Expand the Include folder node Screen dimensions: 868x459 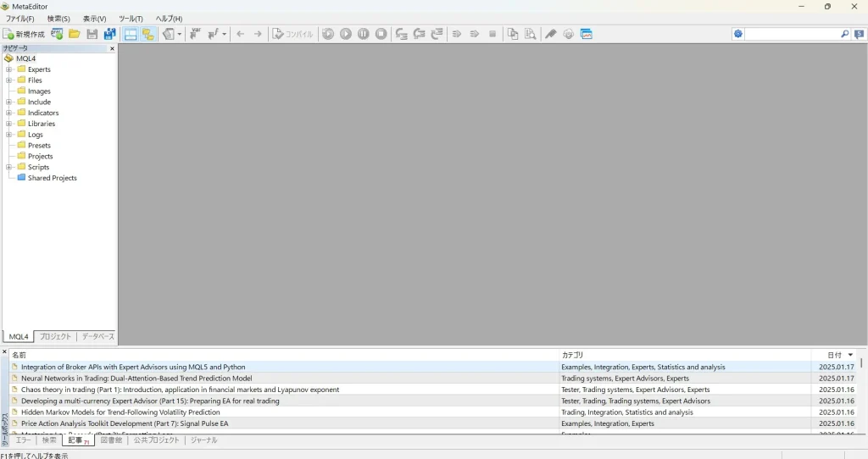click(x=8, y=102)
